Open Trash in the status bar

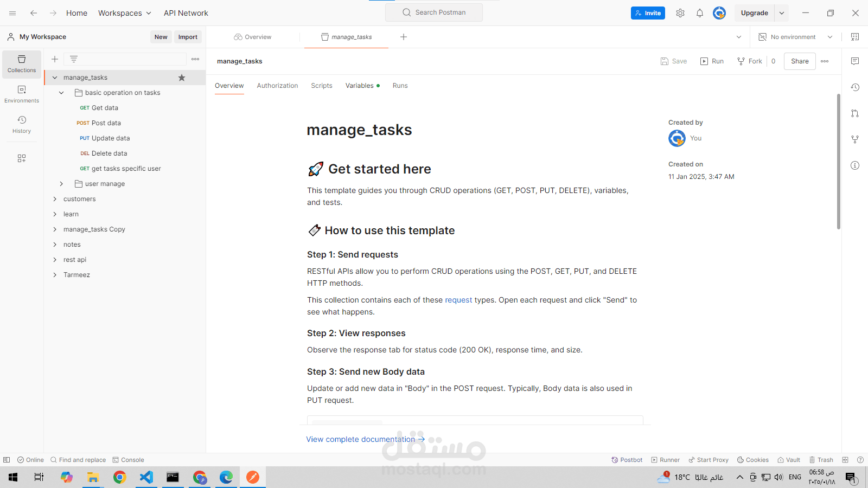coord(821,460)
